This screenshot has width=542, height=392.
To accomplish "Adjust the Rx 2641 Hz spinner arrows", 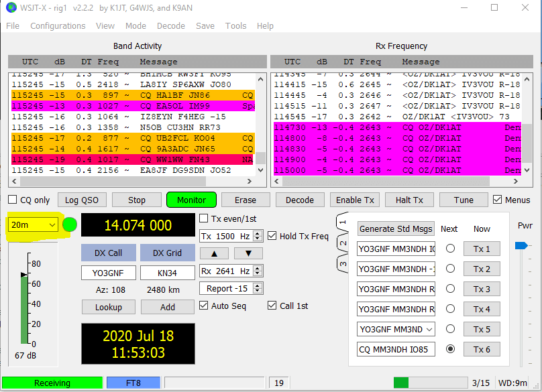I will coord(257,271).
